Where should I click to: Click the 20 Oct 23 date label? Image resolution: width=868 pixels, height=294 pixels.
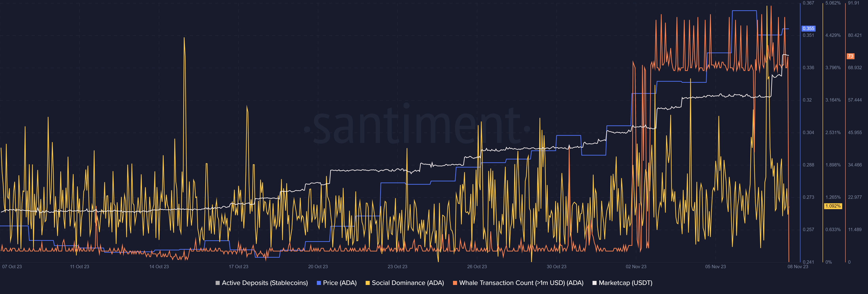tap(318, 267)
